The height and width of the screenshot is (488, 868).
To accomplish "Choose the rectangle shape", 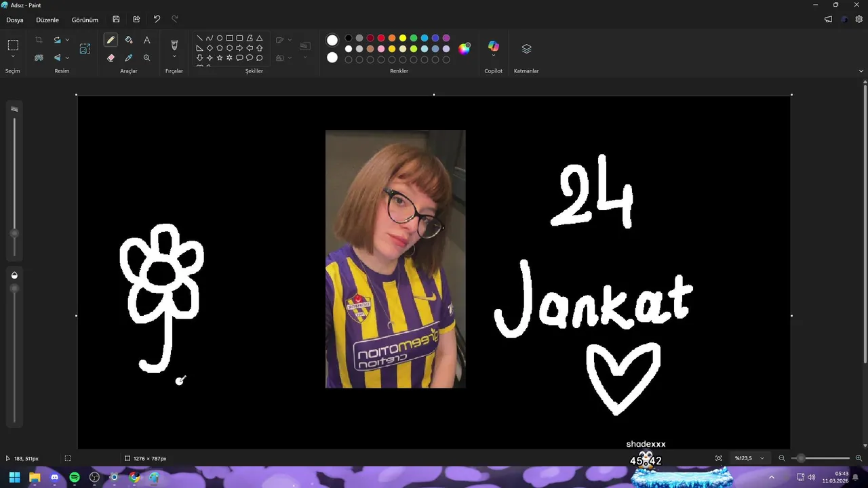I will (229, 38).
